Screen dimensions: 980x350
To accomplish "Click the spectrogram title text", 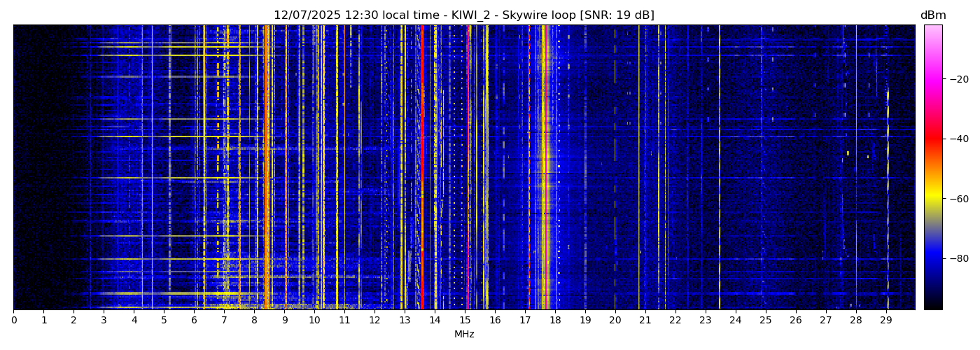I will tap(463, 15).
